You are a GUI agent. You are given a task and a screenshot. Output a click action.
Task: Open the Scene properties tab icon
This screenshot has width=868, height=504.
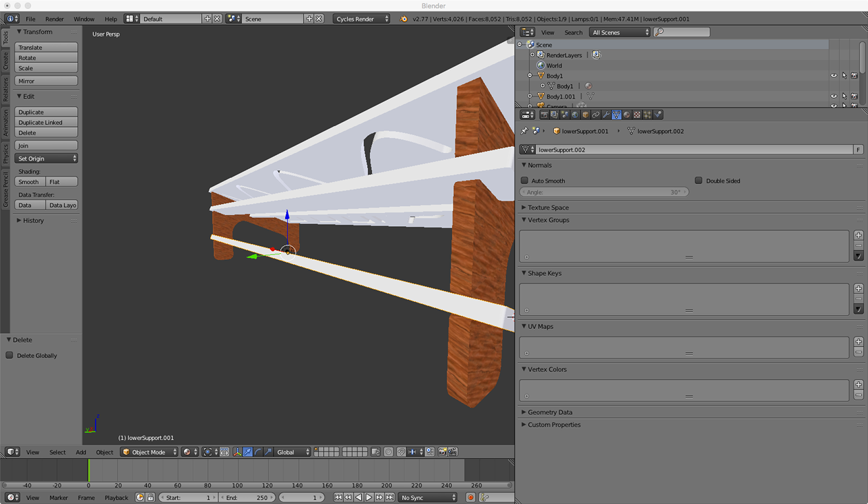pyautogui.click(x=565, y=115)
